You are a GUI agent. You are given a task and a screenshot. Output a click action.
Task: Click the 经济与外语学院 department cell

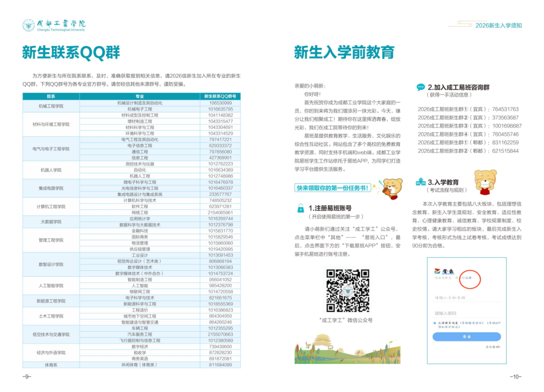(x=51, y=353)
